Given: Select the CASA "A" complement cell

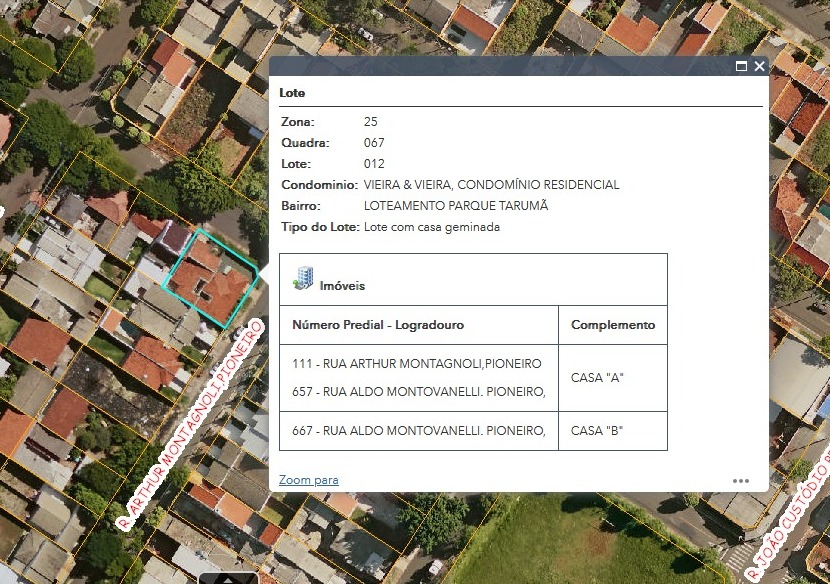Looking at the screenshot, I should point(597,377).
